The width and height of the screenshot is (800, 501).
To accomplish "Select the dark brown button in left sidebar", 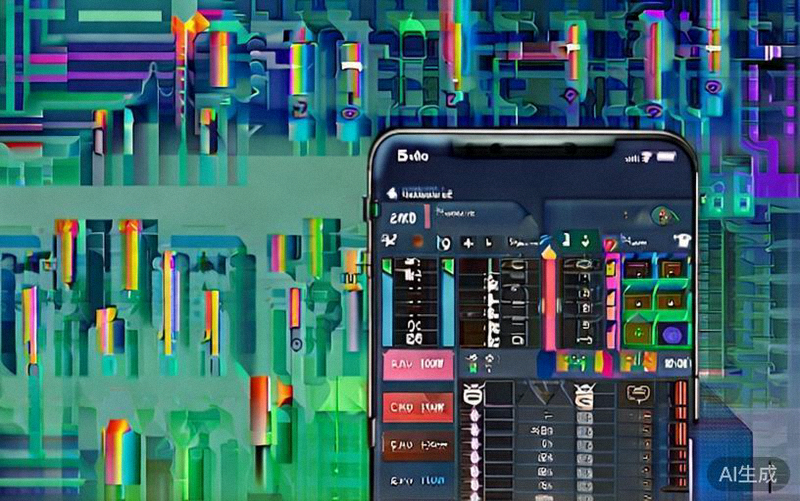I will [417, 444].
